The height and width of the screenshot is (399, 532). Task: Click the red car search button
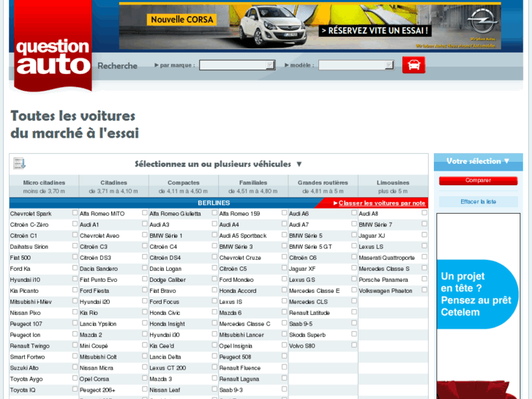[x=413, y=65]
